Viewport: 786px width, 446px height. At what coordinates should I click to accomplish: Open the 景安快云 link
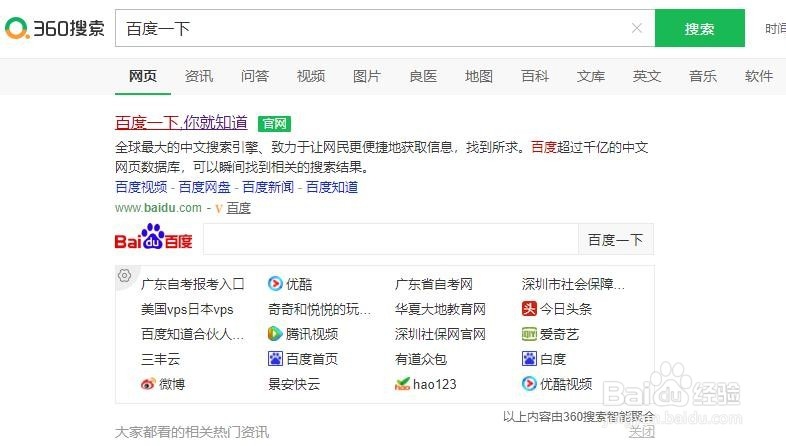[x=294, y=384]
